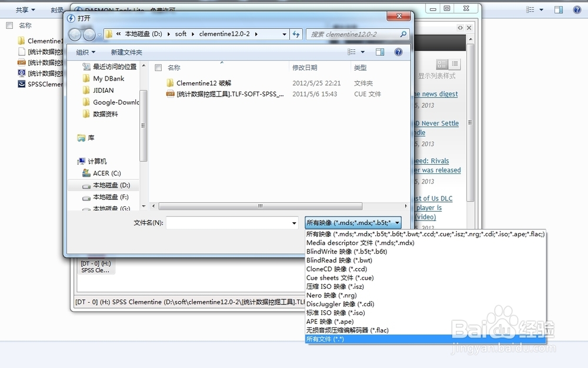
Task: Click the 文件名 input field
Action: pos(228,223)
